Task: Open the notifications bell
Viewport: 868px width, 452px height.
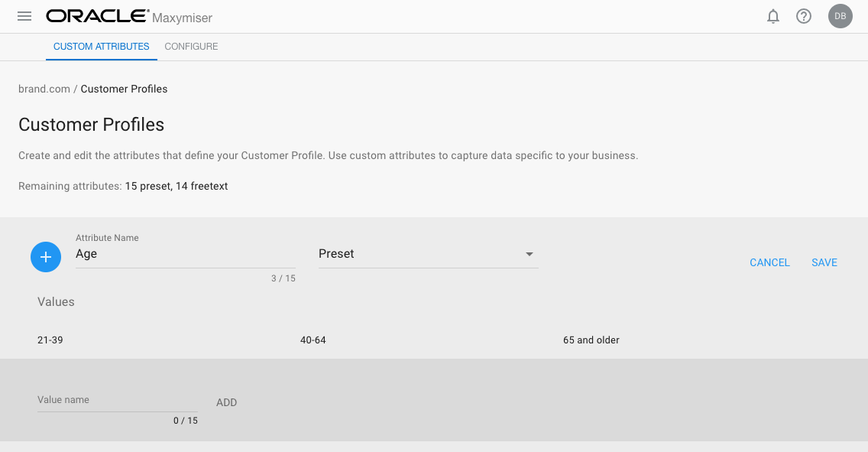Action: click(x=773, y=16)
